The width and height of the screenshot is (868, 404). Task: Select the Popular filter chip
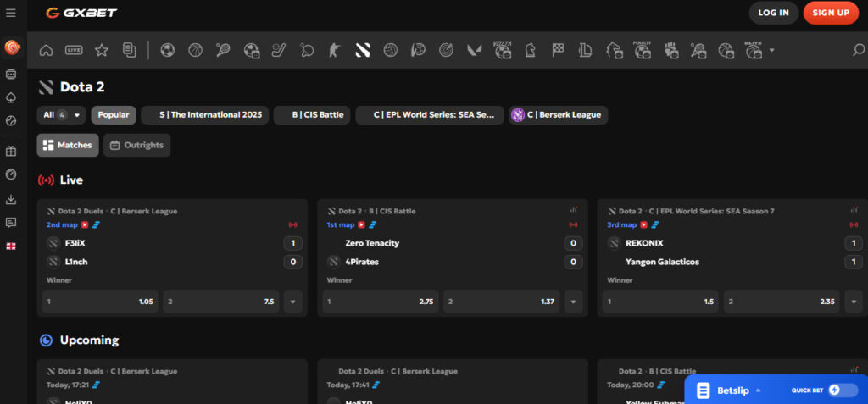coord(114,115)
